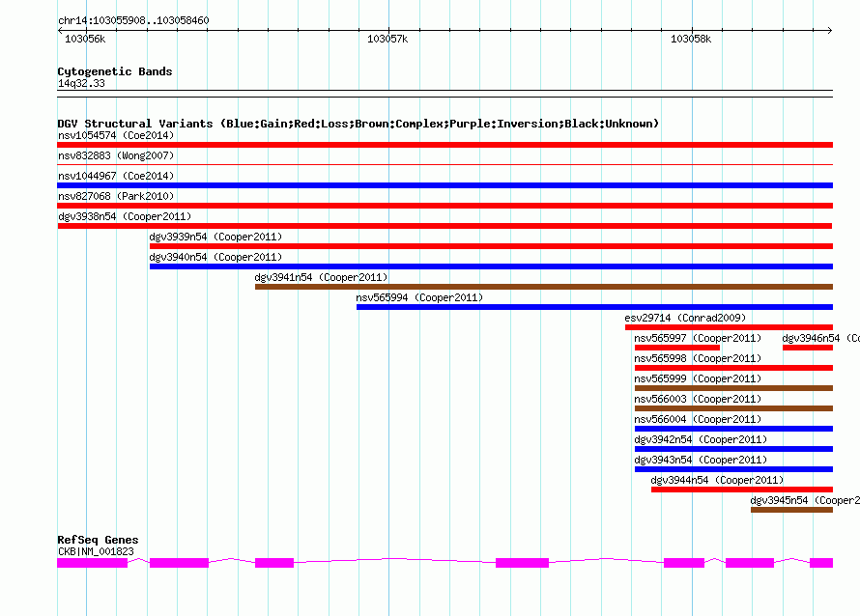860x616 pixels.
Task: Click the nsv565998 (Cooper2011) label
Action: (698, 358)
